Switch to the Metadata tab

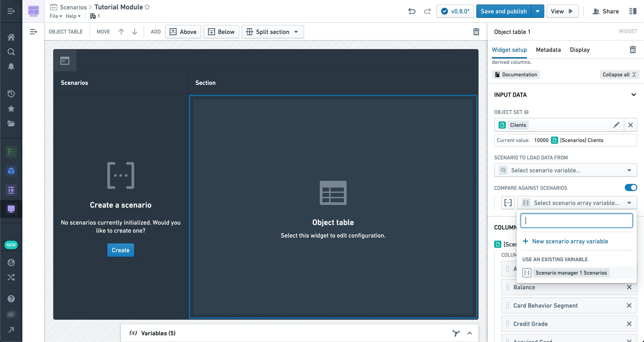tap(548, 50)
